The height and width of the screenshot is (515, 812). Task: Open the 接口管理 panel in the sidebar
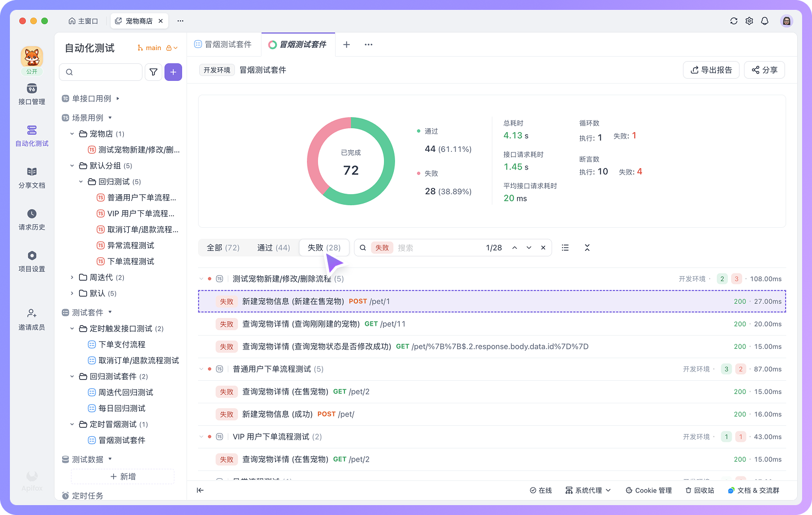[31, 94]
